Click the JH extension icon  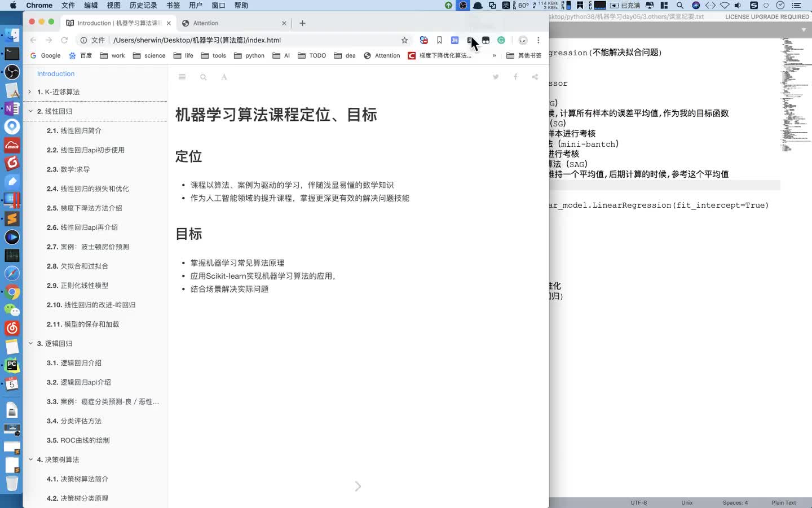coord(454,40)
